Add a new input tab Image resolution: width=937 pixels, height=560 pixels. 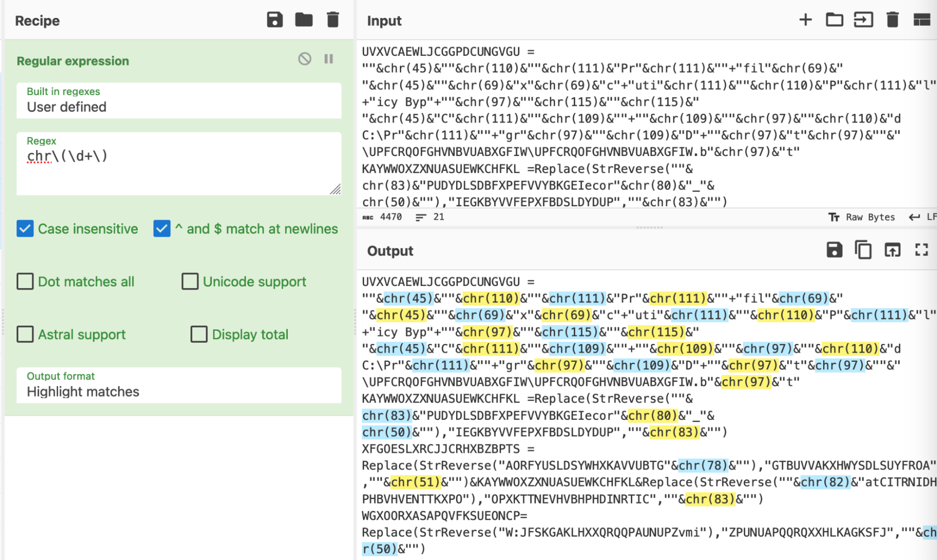(806, 20)
